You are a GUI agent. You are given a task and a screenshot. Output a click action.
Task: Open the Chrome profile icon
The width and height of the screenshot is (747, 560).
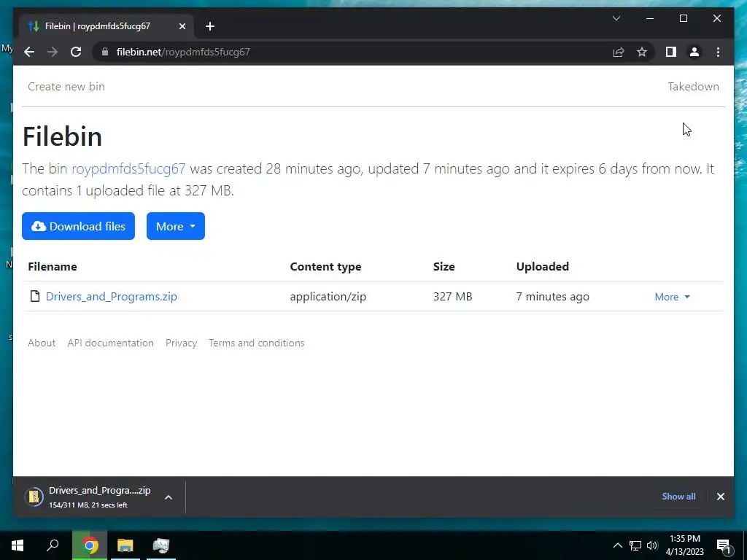point(694,52)
